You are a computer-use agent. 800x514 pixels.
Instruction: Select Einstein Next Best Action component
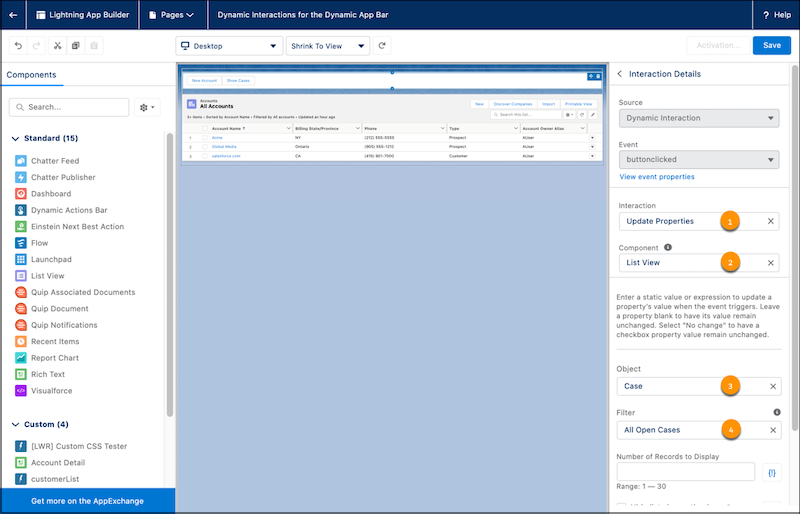(69, 226)
